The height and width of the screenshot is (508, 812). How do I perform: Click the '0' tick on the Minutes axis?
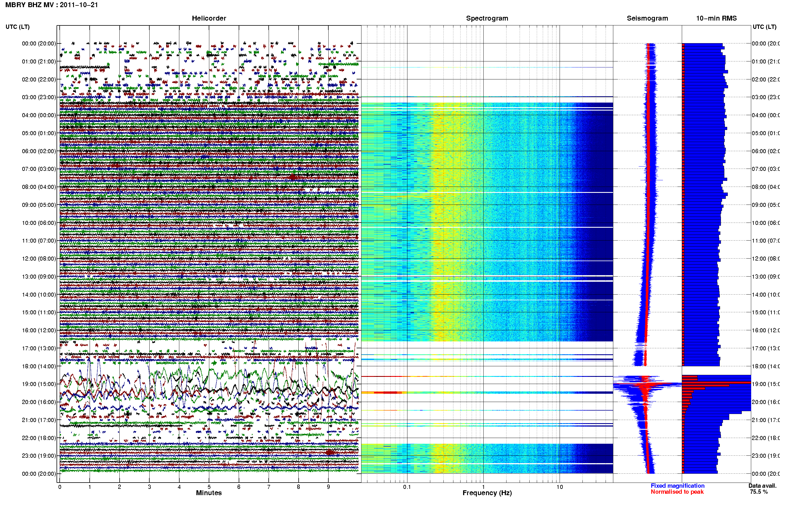pos(60,487)
